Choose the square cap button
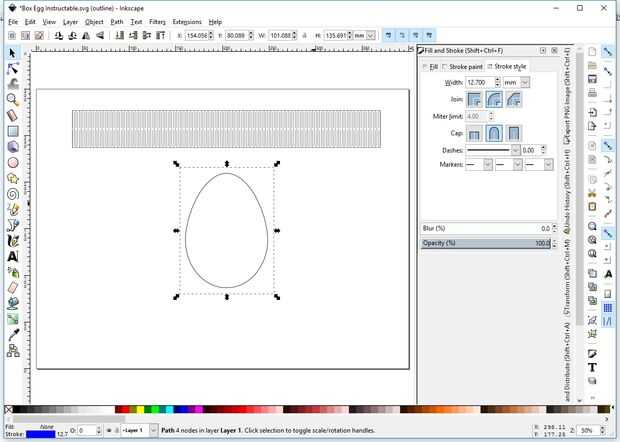Image resolution: width=620 pixels, height=442 pixels. point(513,133)
